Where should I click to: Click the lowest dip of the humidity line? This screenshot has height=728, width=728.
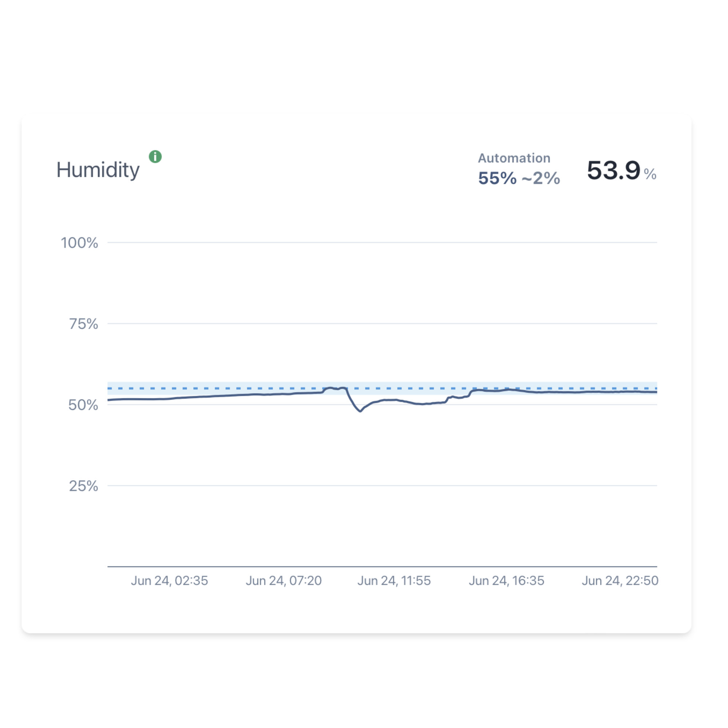(x=360, y=411)
